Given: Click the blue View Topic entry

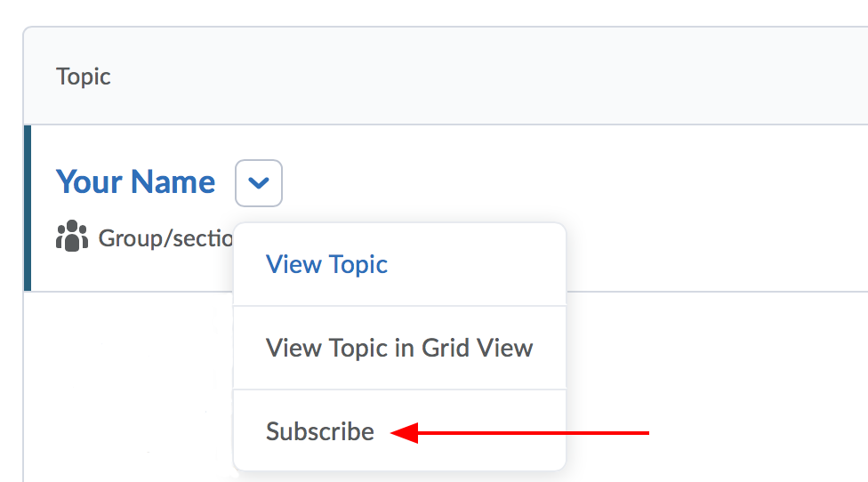Looking at the screenshot, I should [x=326, y=264].
